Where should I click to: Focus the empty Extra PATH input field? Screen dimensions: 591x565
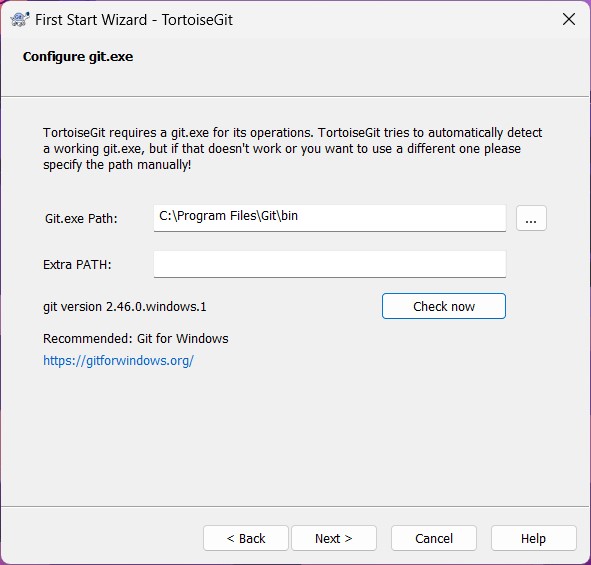coord(329,264)
